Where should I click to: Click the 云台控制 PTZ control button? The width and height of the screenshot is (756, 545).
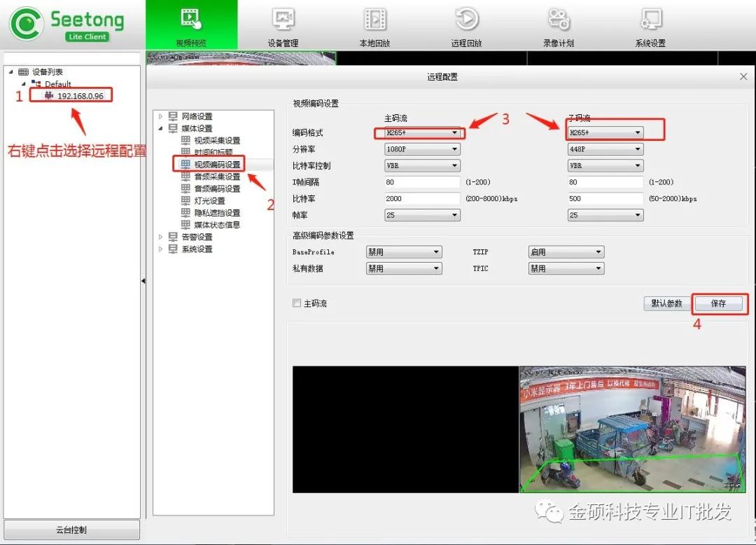tap(71, 530)
